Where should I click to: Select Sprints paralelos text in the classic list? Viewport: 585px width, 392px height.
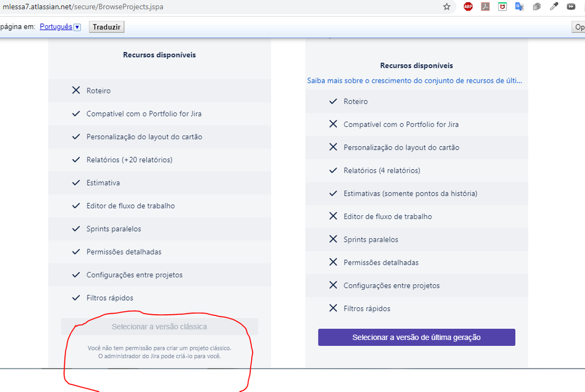click(114, 229)
